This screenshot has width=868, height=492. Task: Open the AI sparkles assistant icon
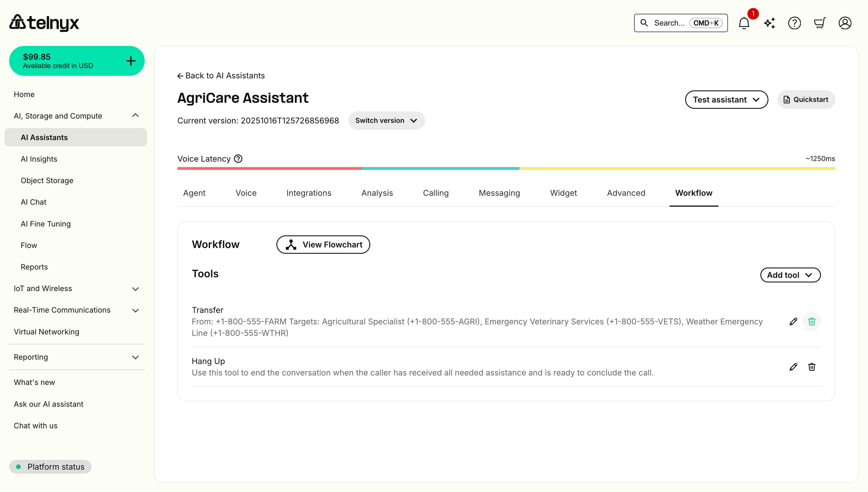click(x=769, y=23)
